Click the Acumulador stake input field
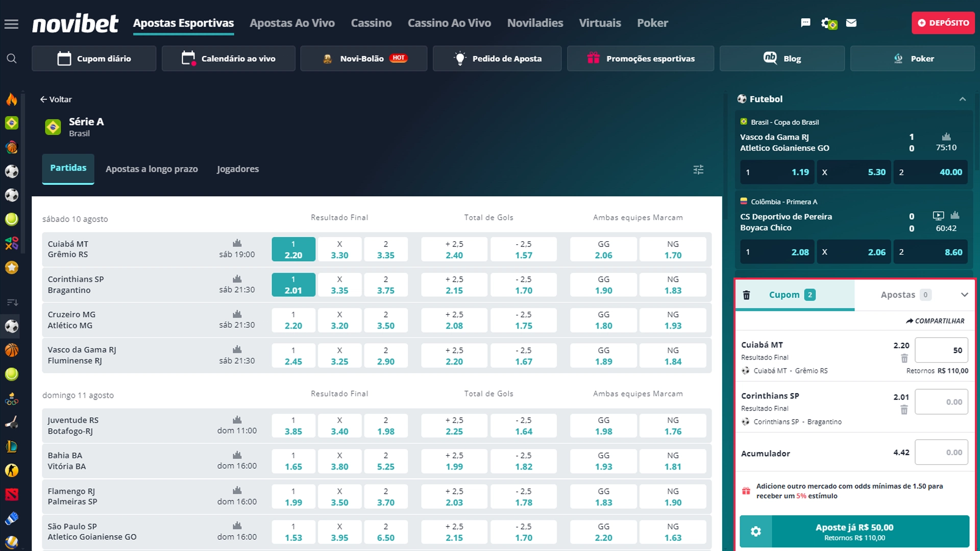980x551 pixels. coord(941,453)
